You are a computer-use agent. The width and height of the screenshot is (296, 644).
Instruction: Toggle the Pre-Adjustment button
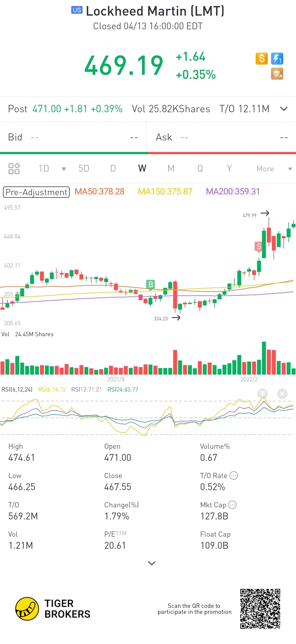(x=36, y=192)
